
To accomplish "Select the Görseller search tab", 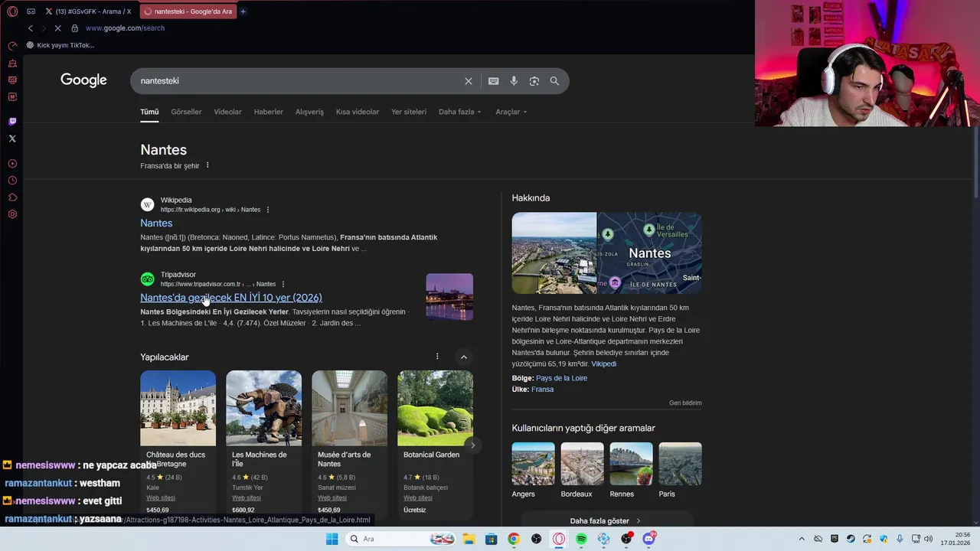I will click(x=186, y=112).
